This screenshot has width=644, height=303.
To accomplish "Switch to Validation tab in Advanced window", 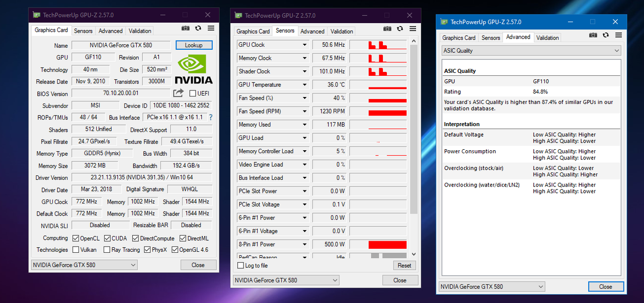I will [x=547, y=38].
